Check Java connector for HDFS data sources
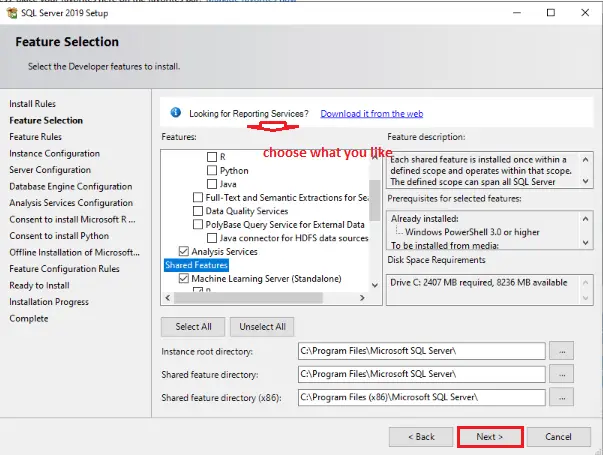The image size is (603, 455). coord(212,238)
